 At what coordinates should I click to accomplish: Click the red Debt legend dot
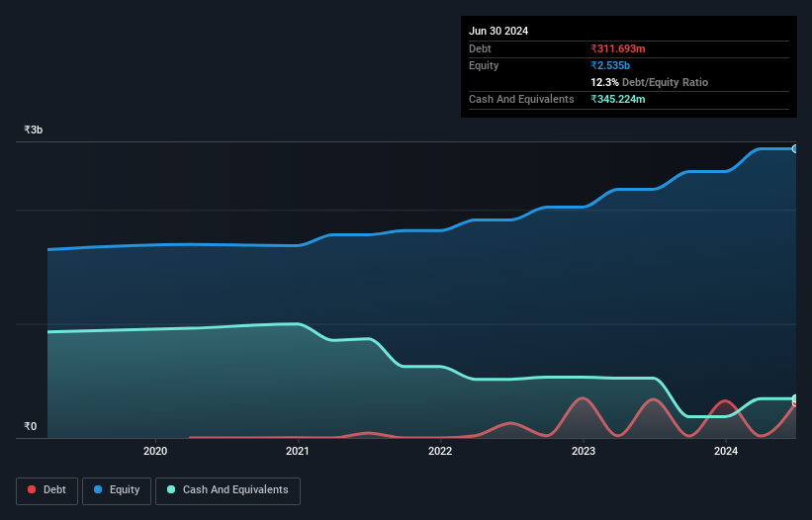pos(32,489)
